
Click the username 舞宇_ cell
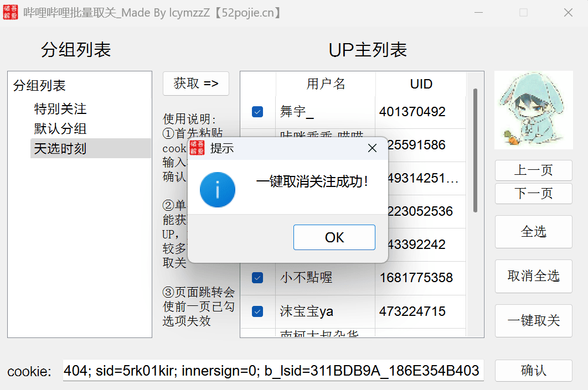coord(326,112)
